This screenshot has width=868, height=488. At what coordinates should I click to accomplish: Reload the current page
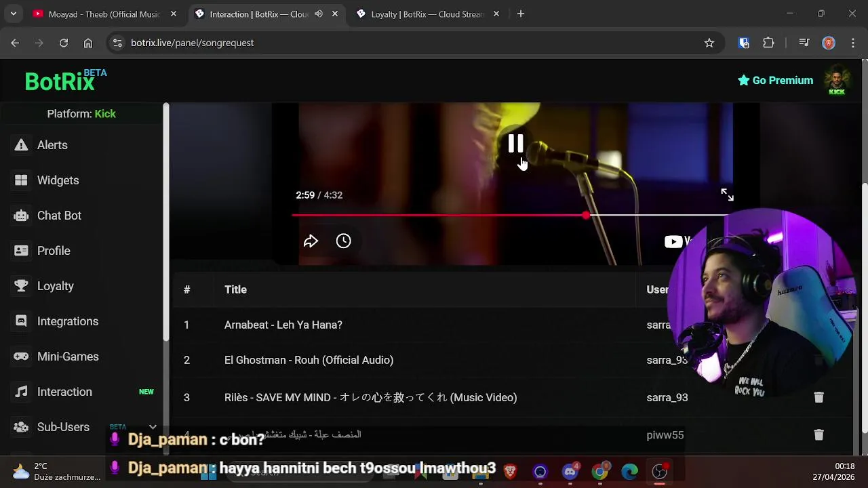click(64, 43)
